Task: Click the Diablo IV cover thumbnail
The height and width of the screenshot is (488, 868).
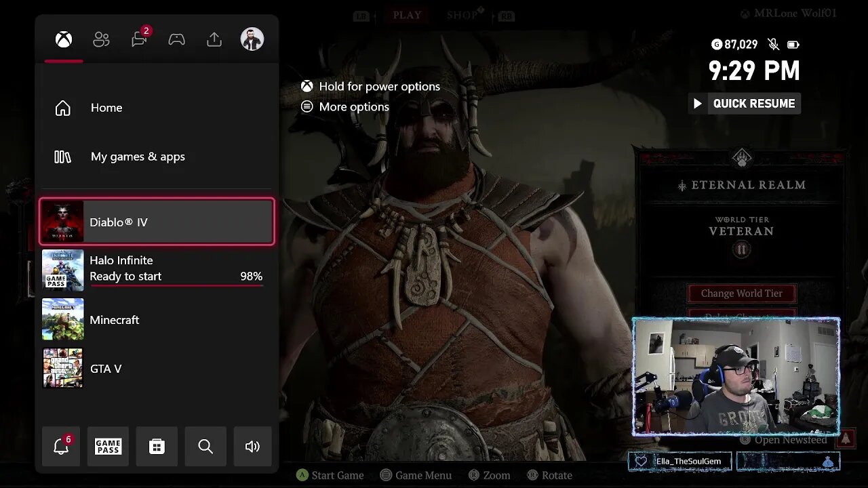Action: click(x=62, y=222)
